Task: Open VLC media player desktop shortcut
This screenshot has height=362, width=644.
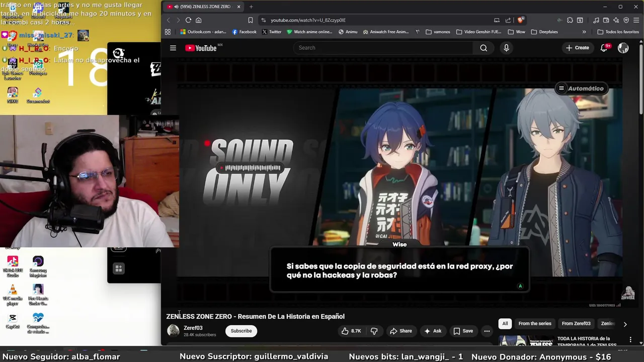Action: point(13,296)
